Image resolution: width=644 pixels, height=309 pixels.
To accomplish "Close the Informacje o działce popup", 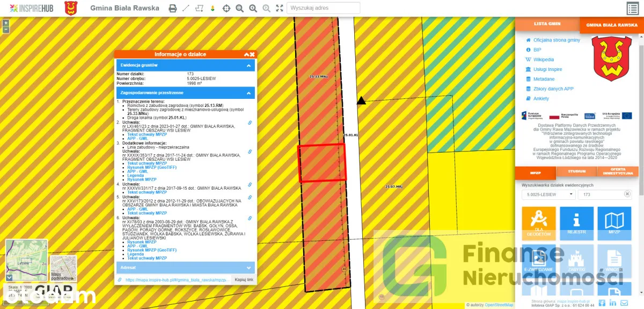I will pyautogui.click(x=252, y=54).
